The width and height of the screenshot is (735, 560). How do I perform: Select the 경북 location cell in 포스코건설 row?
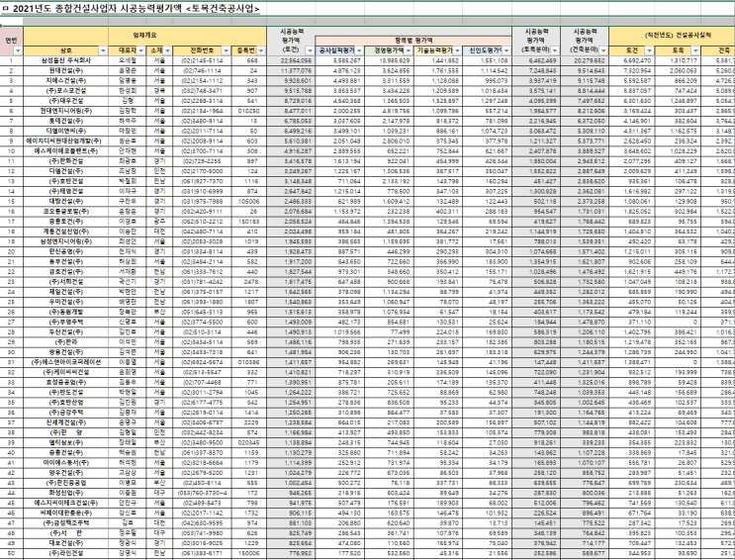pyautogui.click(x=160, y=90)
